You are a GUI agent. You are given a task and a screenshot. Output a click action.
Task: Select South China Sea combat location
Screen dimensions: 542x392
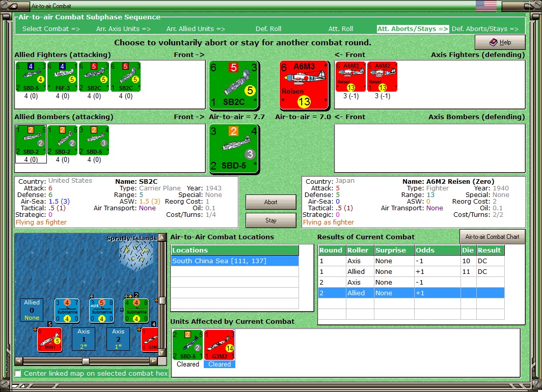coord(235,261)
